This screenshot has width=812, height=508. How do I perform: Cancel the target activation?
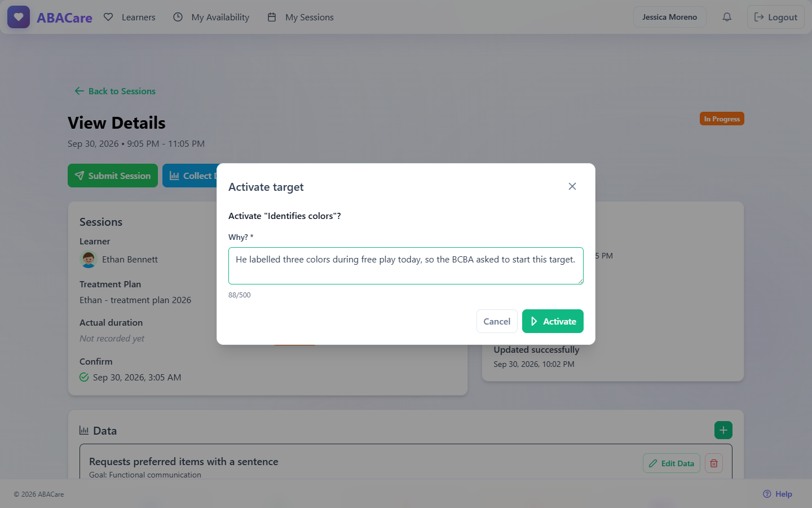pyautogui.click(x=497, y=321)
